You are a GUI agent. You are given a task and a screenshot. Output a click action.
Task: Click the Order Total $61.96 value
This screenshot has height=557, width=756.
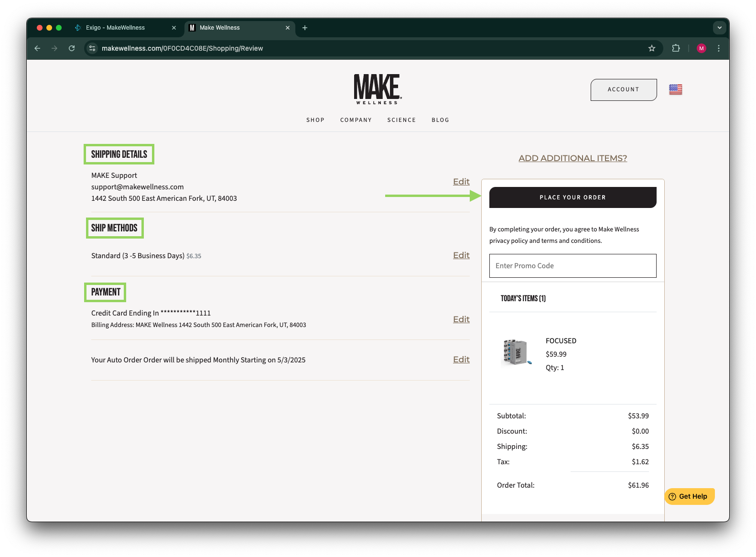(x=638, y=485)
